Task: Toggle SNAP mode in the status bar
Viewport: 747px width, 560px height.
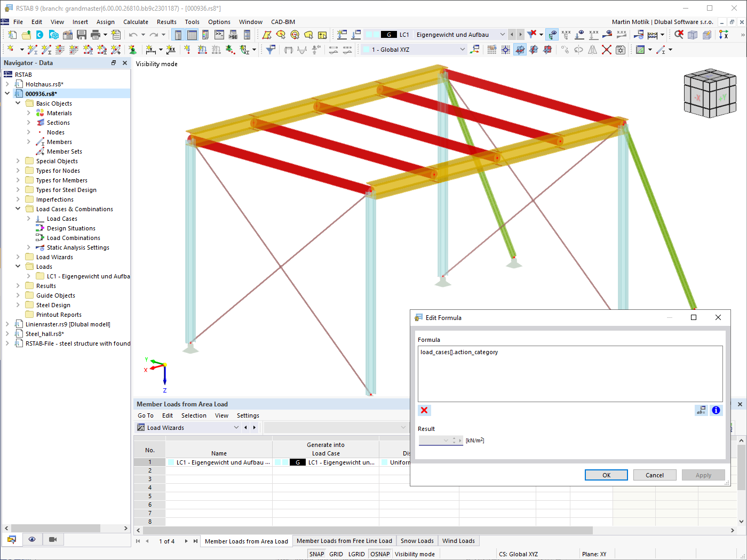Action: [x=317, y=554]
